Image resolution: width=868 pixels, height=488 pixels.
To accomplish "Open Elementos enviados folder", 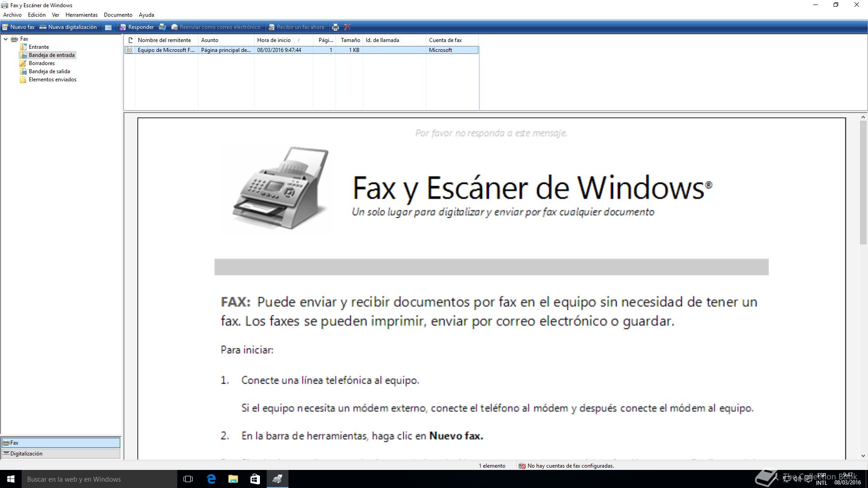I will point(52,80).
